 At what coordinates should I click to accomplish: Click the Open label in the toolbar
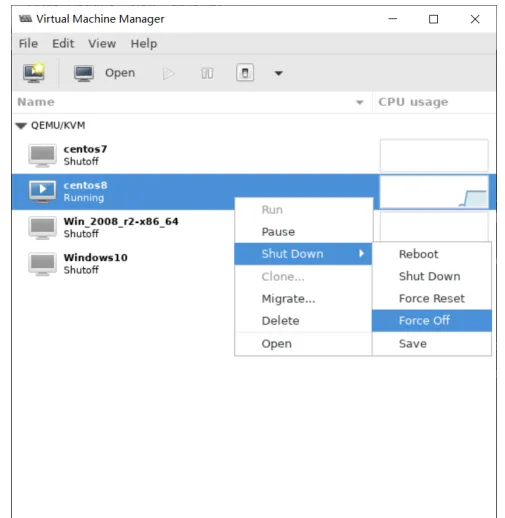pyautogui.click(x=120, y=73)
